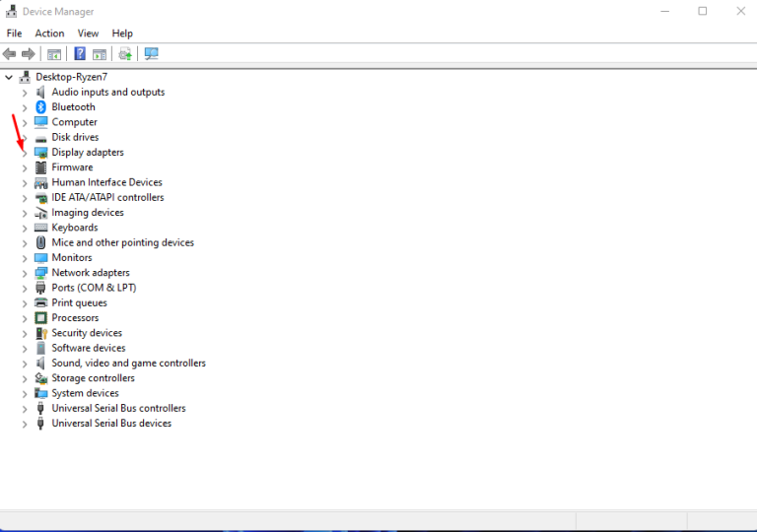Select the Monitors label
This screenshot has width=757, height=532.
pyautogui.click(x=71, y=258)
